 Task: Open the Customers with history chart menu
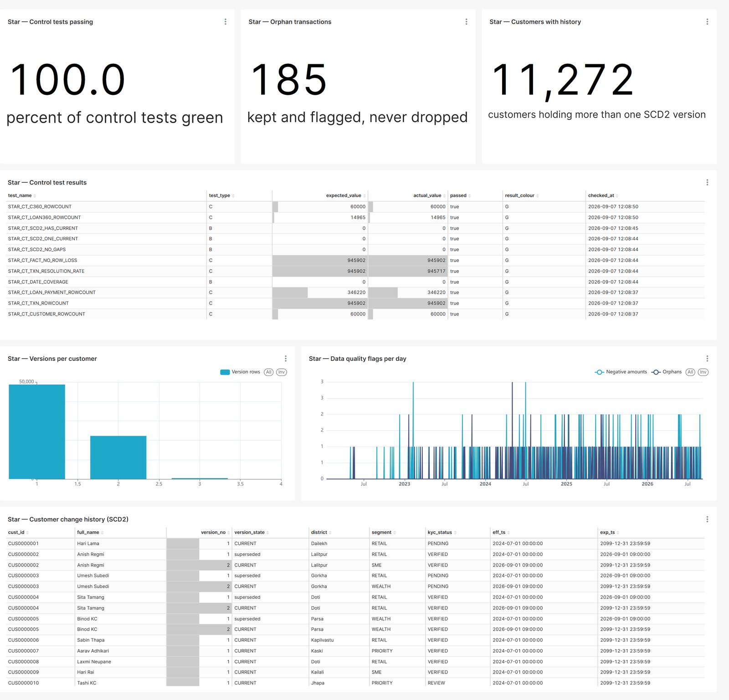(707, 22)
